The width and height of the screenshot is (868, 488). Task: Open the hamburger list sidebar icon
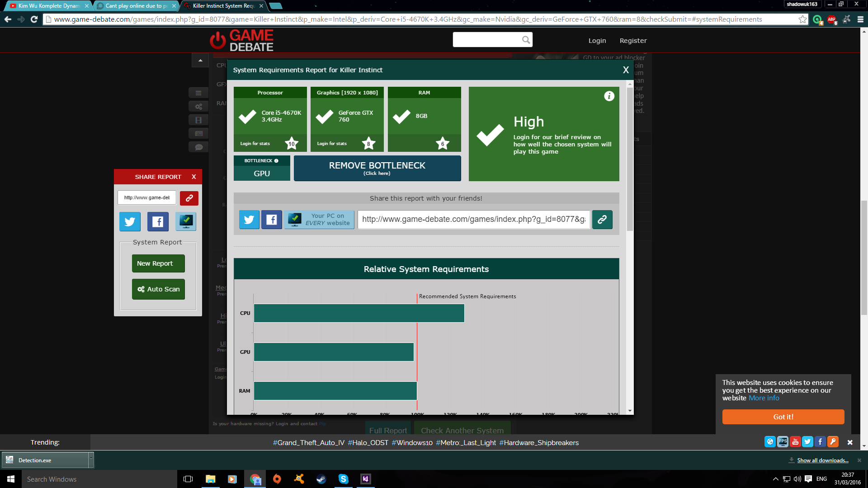coord(198,93)
